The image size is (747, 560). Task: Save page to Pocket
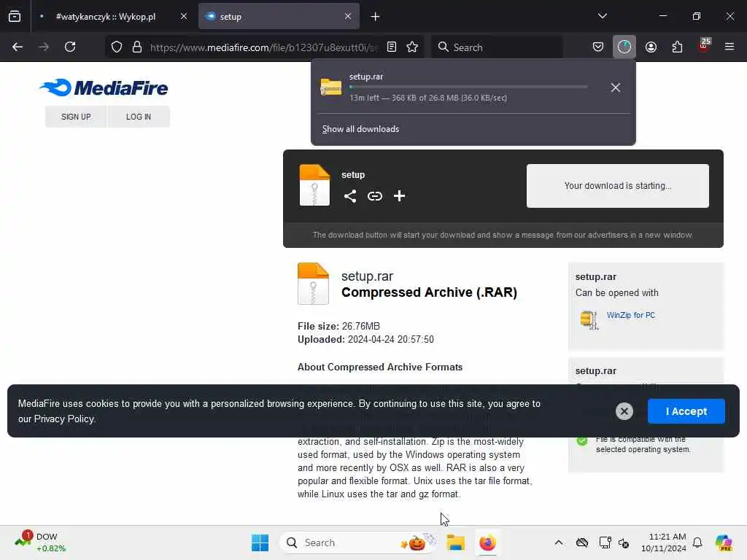point(598,47)
